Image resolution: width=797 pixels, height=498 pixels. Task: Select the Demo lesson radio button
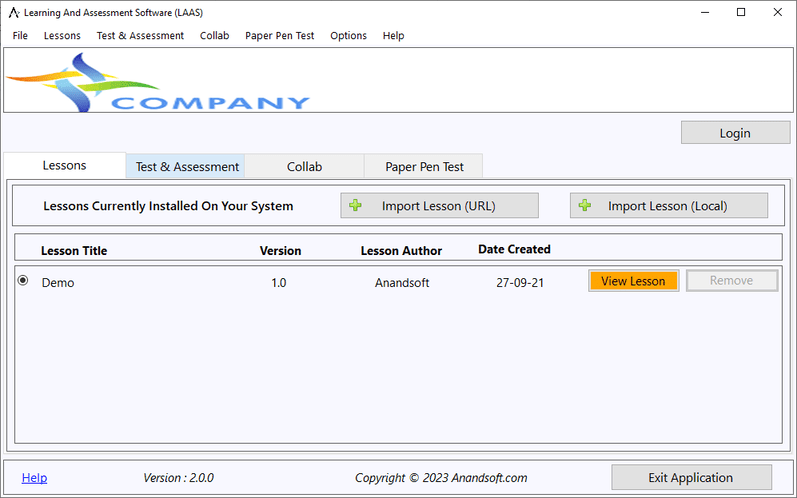pos(23,282)
